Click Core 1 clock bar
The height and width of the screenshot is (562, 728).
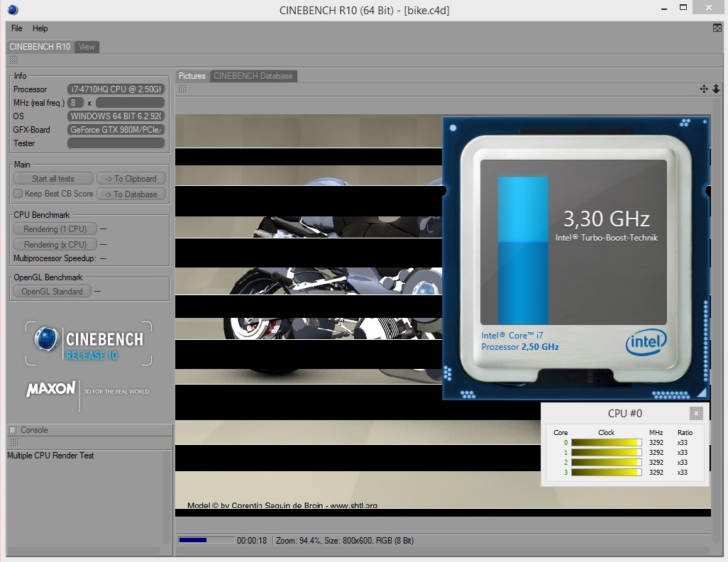coord(607,453)
